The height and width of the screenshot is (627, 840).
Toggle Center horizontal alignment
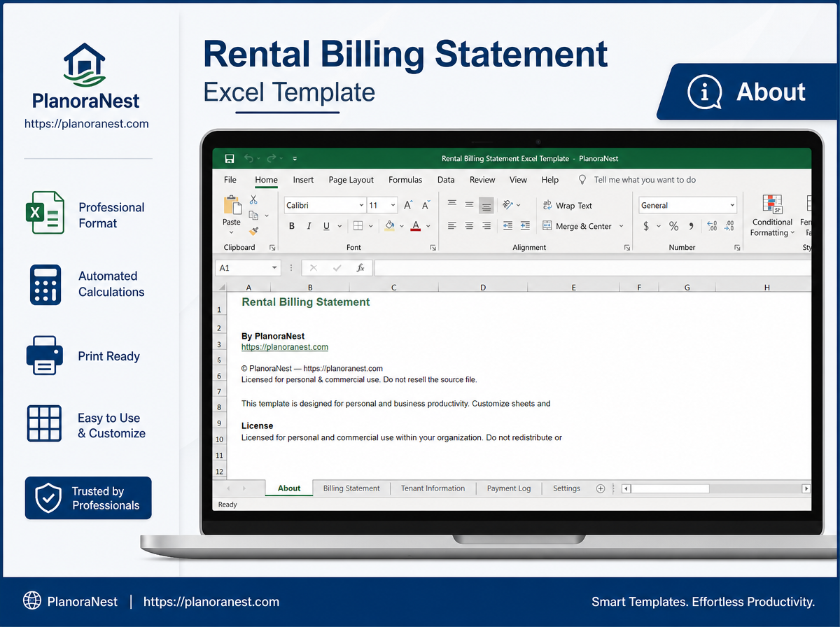coord(469,226)
